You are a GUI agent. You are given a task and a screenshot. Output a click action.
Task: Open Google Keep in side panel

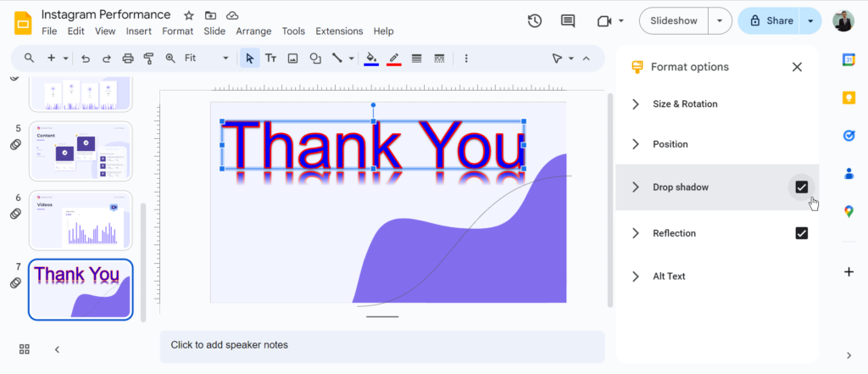(849, 98)
